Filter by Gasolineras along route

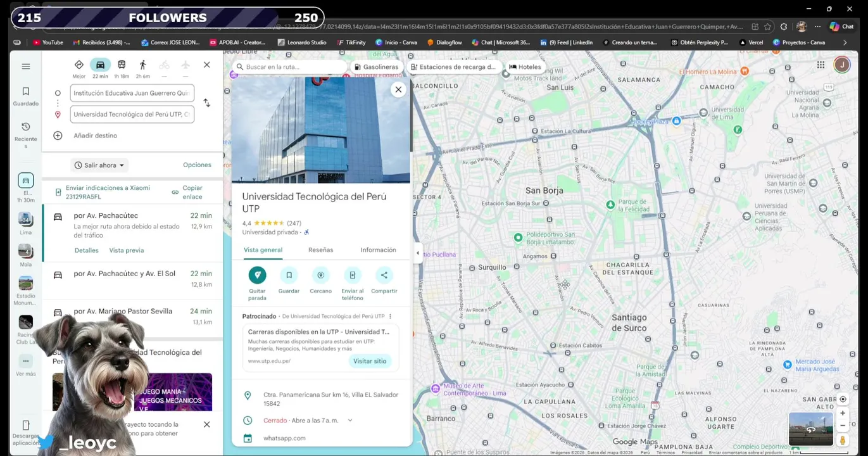tap(376, 66)
